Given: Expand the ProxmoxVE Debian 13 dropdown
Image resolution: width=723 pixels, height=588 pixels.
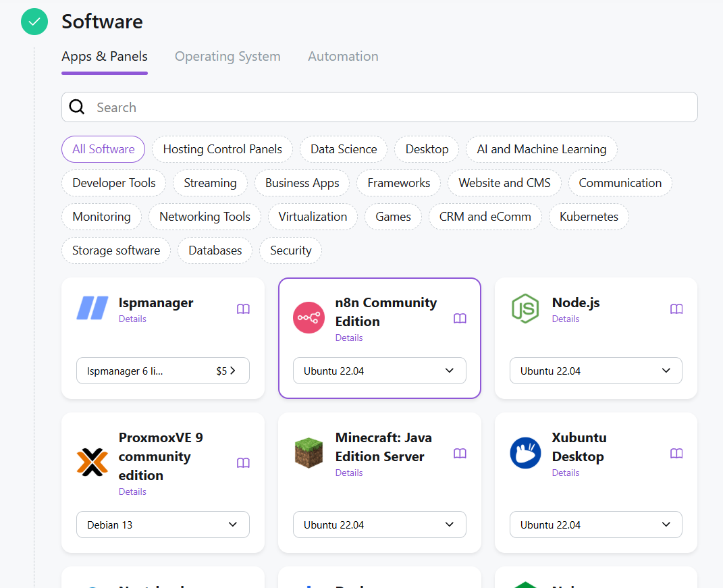Looking at the screenshot, I should pos(163,525).
